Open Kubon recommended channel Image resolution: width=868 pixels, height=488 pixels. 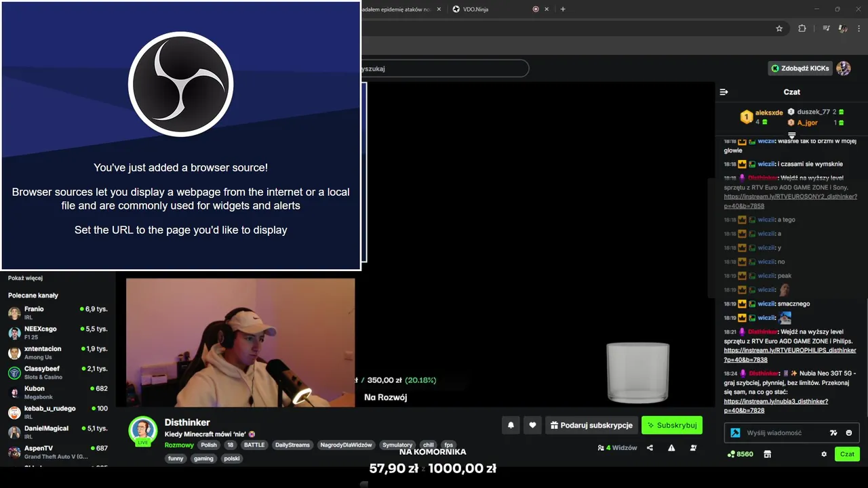click(58, 392)
